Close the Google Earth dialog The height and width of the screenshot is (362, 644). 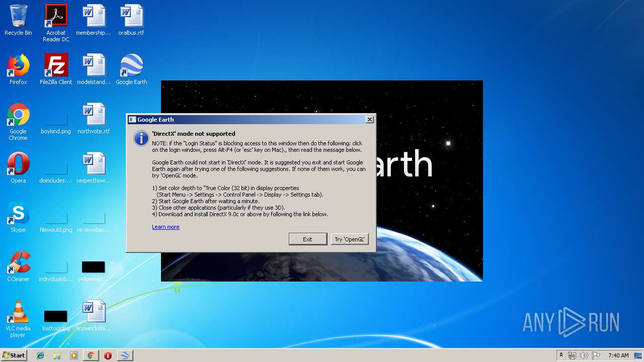point(369,119)
